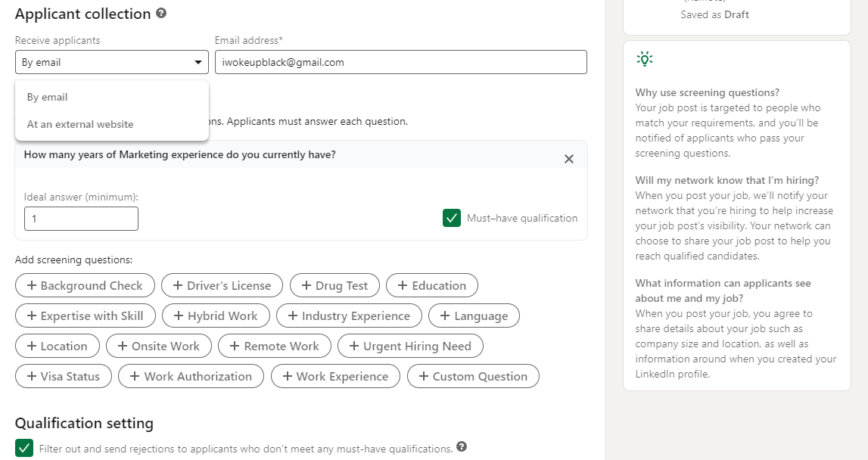Add Hybrid Work screening question
Image resolution: width=868 pixels, height=460 pixels.
click(x=216, y=315)
